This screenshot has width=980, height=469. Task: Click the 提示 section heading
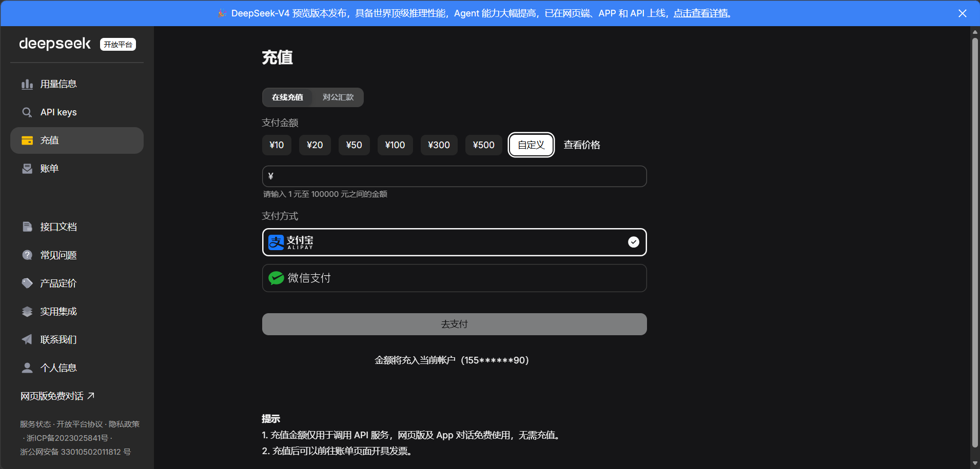(271, 418)
